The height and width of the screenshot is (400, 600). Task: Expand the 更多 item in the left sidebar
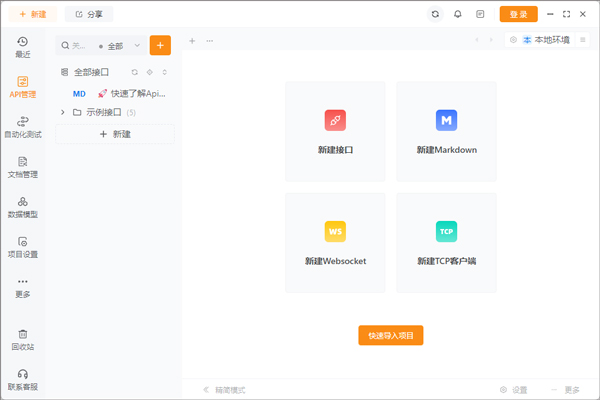(x=22, y=287)
